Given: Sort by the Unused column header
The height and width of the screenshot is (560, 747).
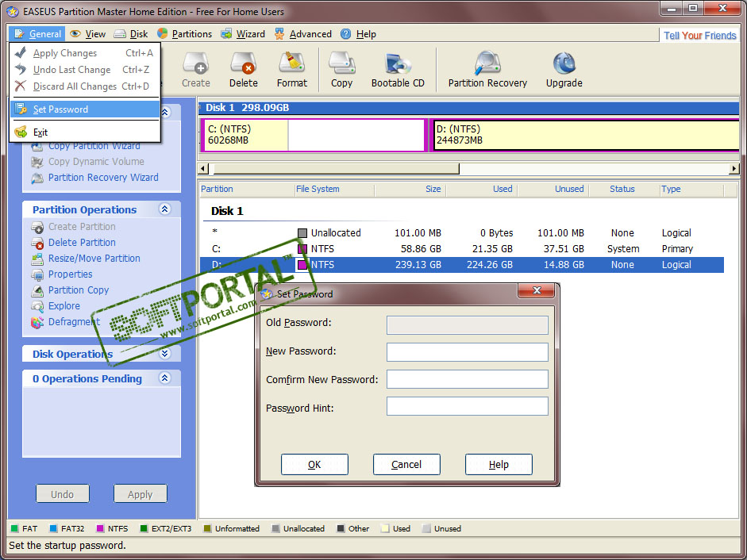Looking at the screenshot, I should tap(553, 189).
